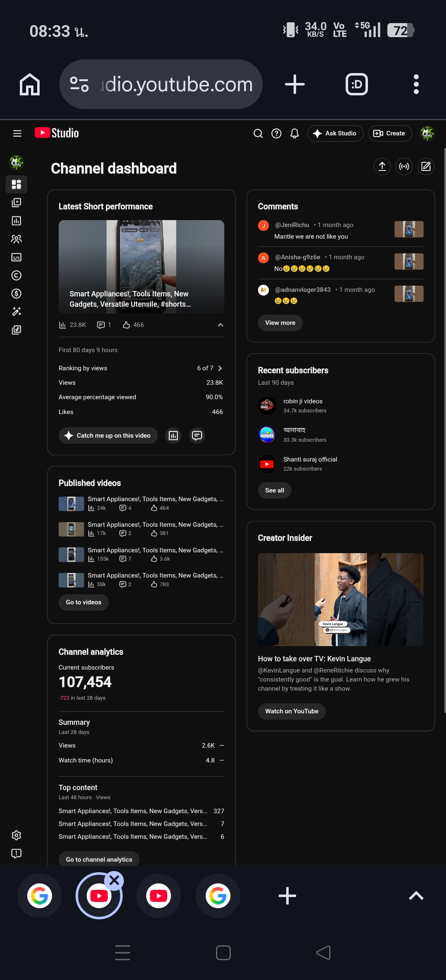Screen dimensions: 446x980
Task: Switch to first Google tab
Action: pyautogui.click(x=40, y=896)
